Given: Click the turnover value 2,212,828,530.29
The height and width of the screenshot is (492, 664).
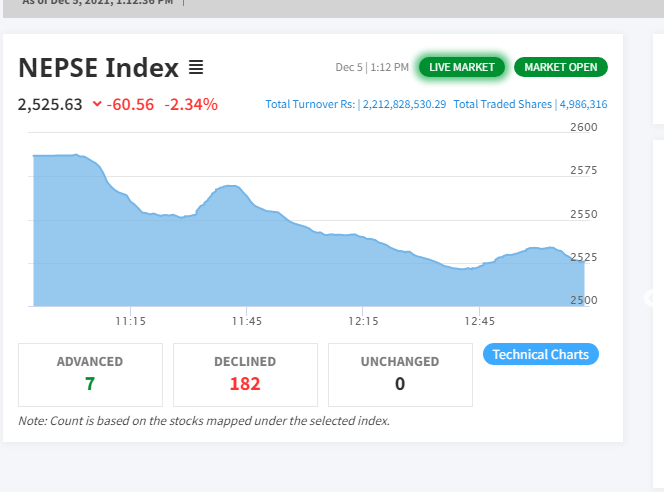Looking at the screenshot, I should (x=404, y=104).
